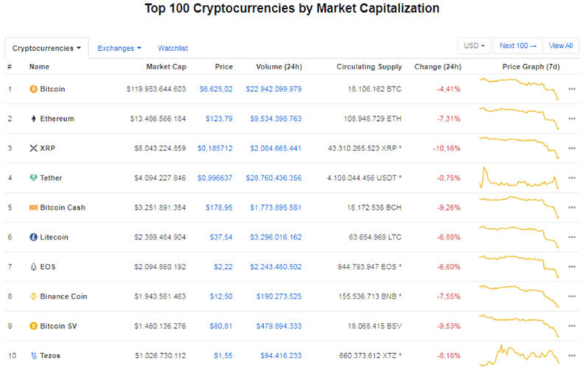Image resolution: width=588 pixels, height=370 pixels.
Task: Open the Bitcoin Cash name link
Action: point(62,207)
